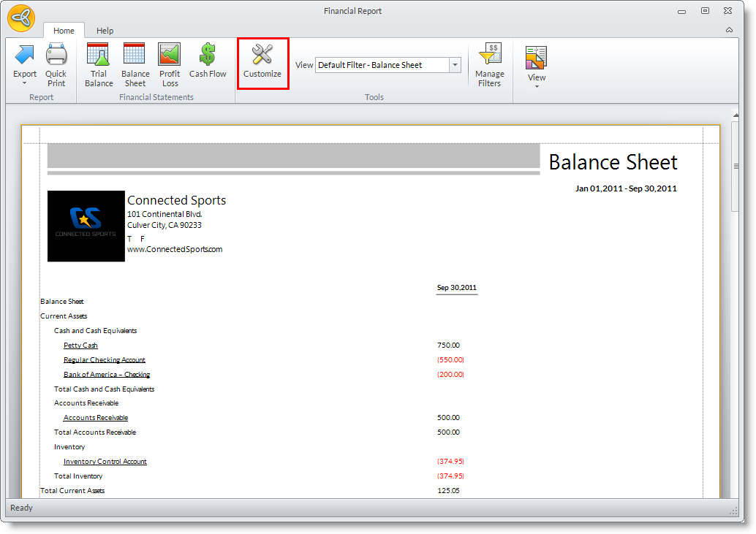Collapse the ribbon using the chevron

[729, 30]
